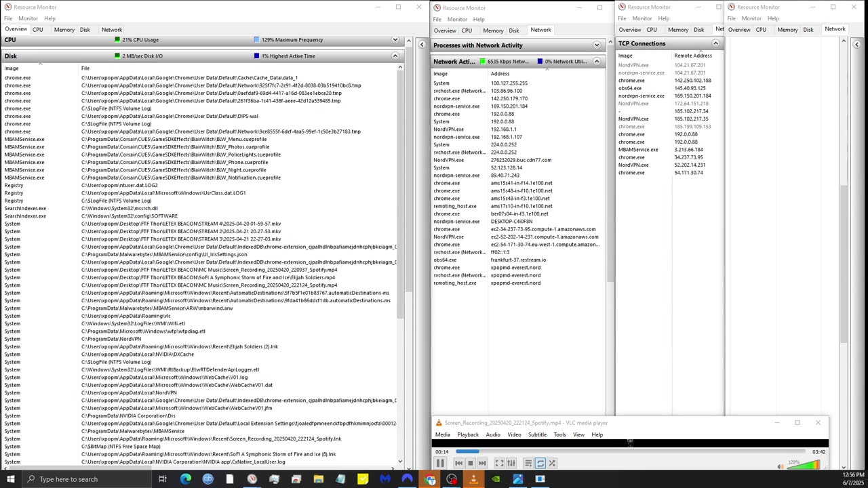The image size is (868, 488).
Task: Collapse the Disk section in Overview
Action: (x=395, y=56)
